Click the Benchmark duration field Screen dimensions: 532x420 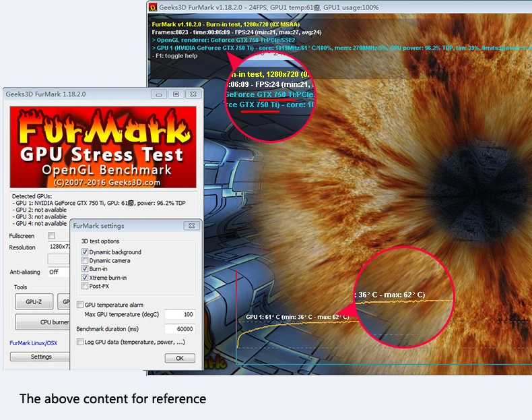[180, 329]
